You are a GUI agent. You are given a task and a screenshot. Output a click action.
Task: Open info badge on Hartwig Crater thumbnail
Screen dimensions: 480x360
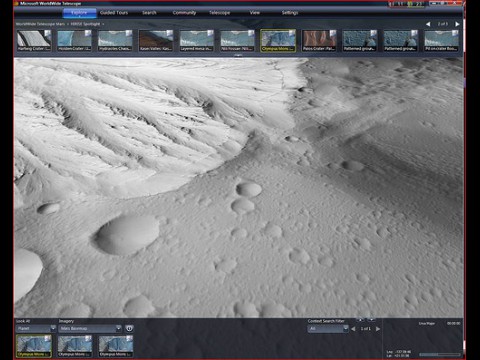pos(48,33)
